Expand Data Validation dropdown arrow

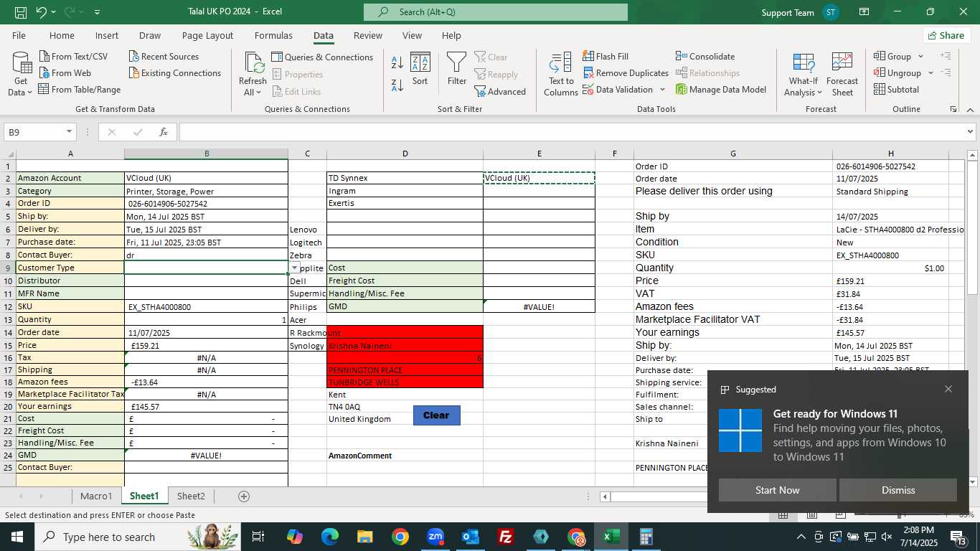pos(662,90)
